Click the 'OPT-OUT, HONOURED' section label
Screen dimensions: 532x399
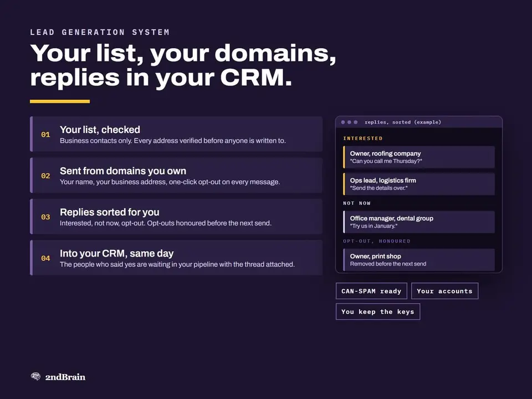(x=377, y=241)
